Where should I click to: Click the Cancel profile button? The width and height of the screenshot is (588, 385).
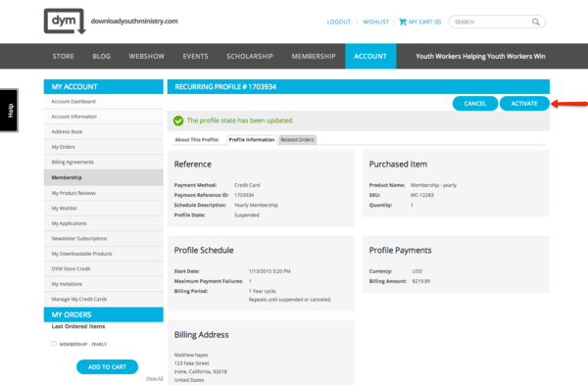pos(475,104)
